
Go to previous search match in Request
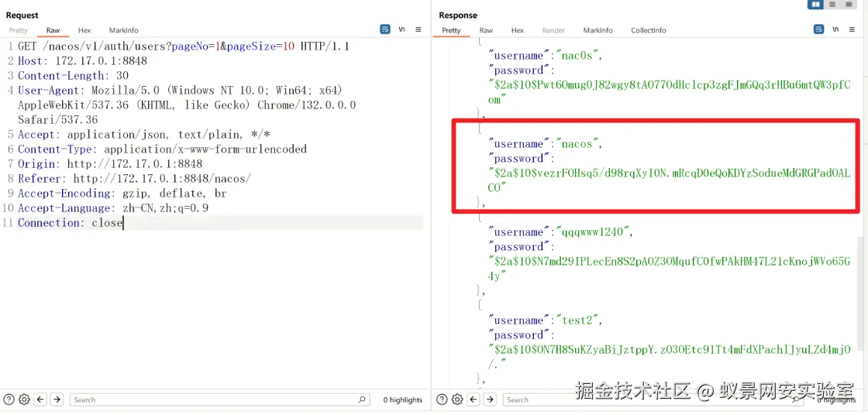(x=40, y=399)
